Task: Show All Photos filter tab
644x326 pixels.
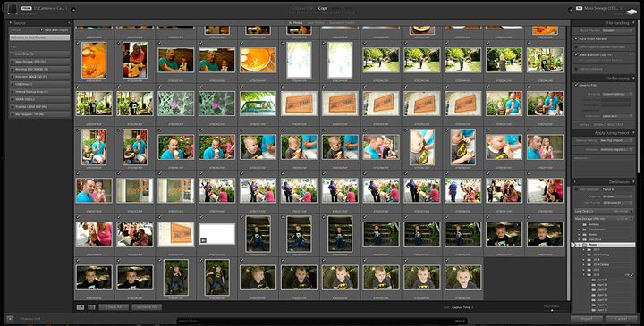Action: click(x=295, y=23)
